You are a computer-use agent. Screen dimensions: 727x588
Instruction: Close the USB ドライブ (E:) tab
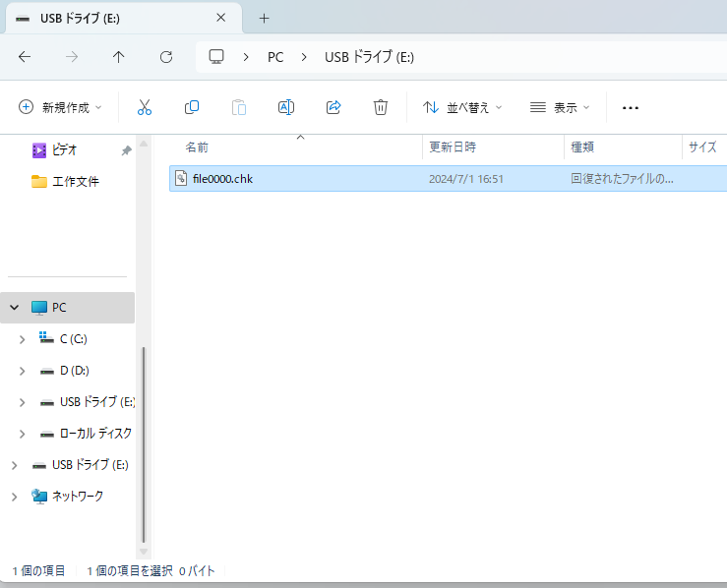220,18
